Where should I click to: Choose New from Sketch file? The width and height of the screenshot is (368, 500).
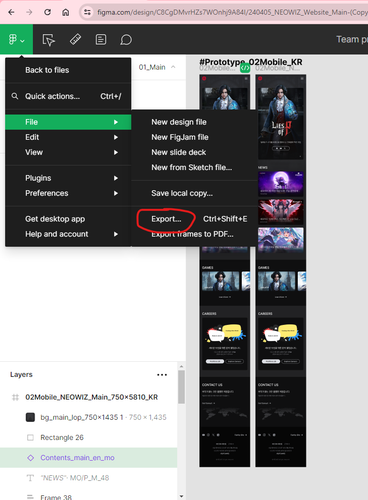click(194, 167)
